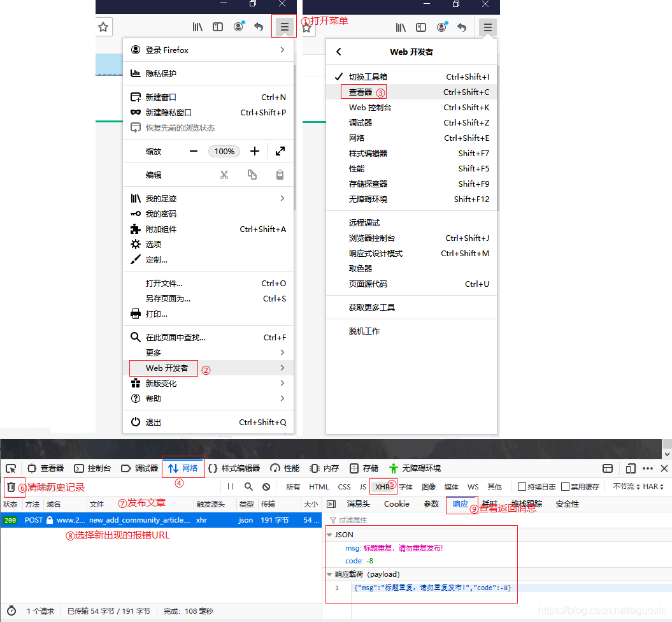Open Web 开发者 menu item
The height and width of the screenshot is (622, 672).
tap(208, 368)
